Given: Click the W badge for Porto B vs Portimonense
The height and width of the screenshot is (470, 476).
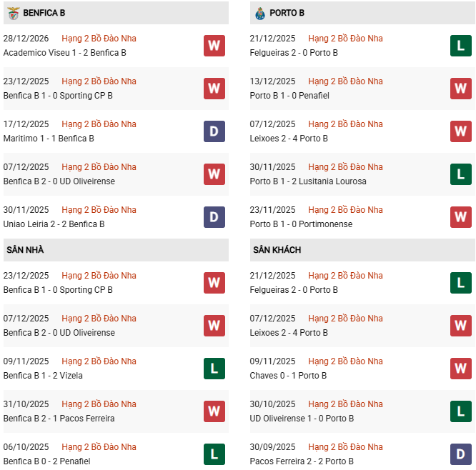Looking at the screenshot, I should (460, 217).
